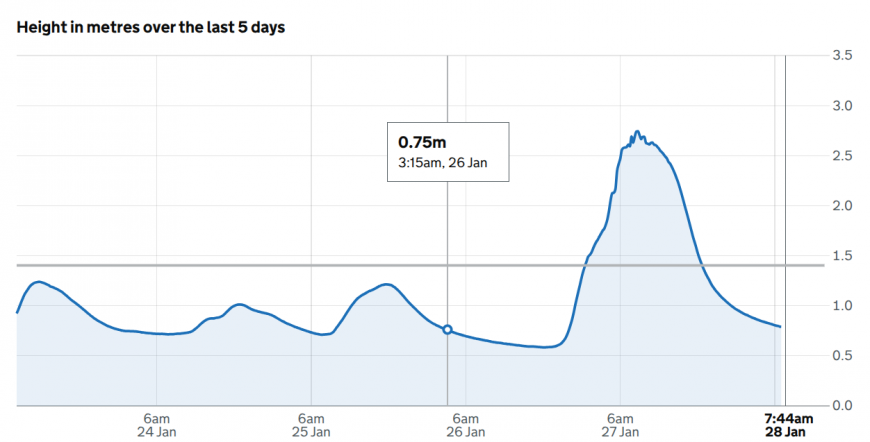Click the chart title about the last 5 days
870x442 pixels.
point(151,27)
